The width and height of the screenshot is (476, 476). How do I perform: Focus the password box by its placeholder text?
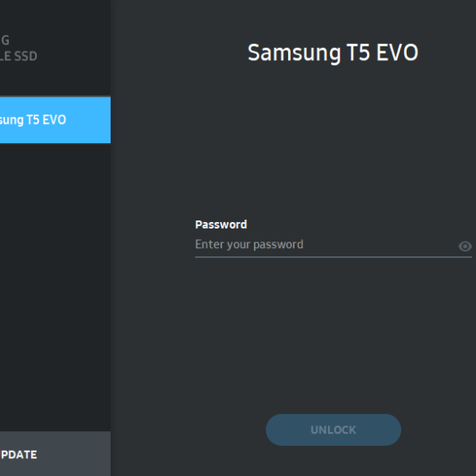[249, 244]
